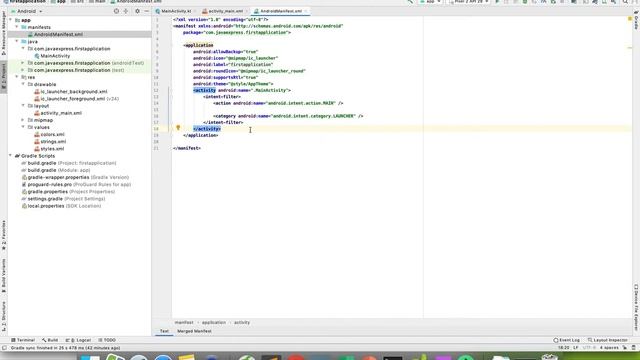Open the app run configuration dropdown

(431, 2)
